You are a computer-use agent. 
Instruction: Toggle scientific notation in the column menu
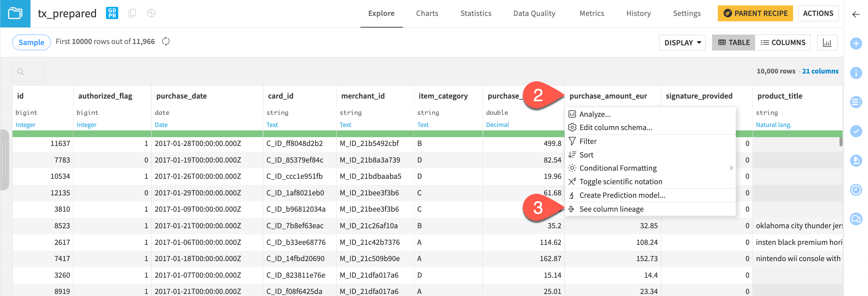coord(620,182)
